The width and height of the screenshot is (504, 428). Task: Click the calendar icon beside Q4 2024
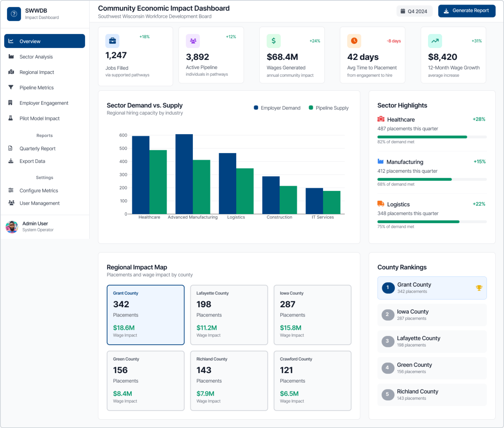(x=403, y=11)
